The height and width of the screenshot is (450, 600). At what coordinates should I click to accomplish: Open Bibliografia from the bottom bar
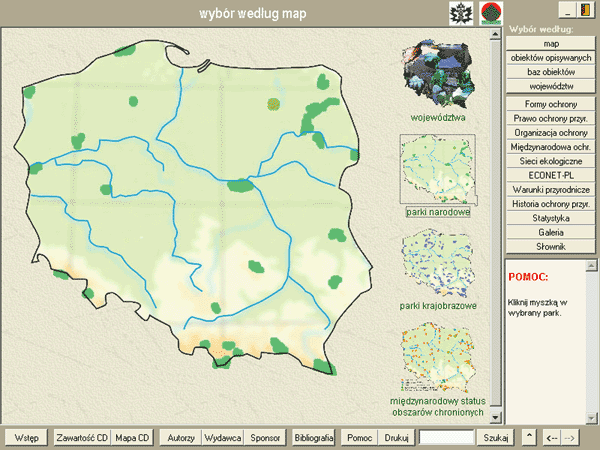coord(315,438)
